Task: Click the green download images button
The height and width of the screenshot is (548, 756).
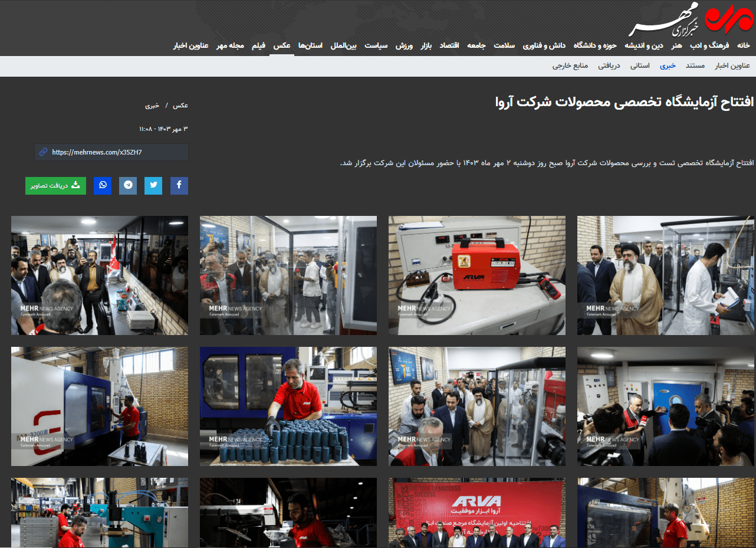Action: pyautogui.click(x=55, y=185)
